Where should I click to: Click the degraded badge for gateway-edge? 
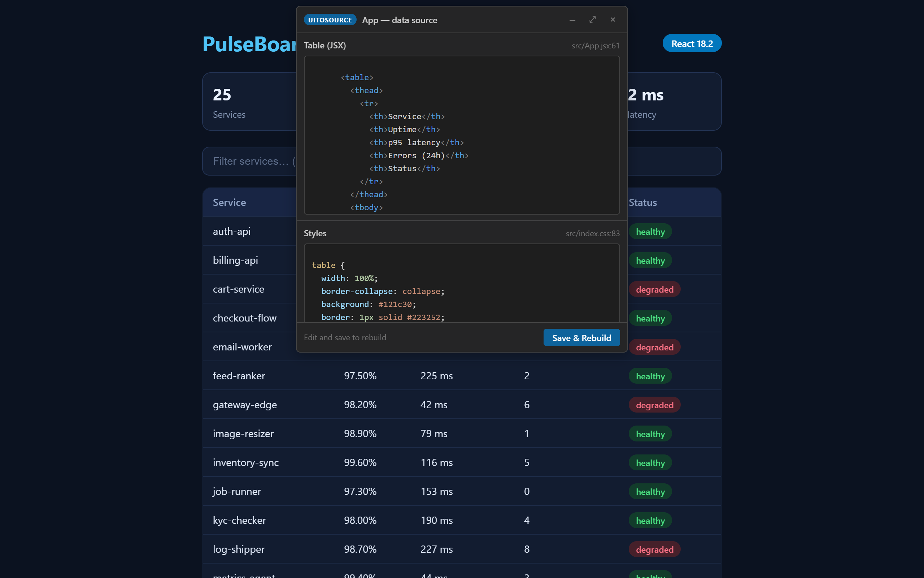[x=654, y=405]
